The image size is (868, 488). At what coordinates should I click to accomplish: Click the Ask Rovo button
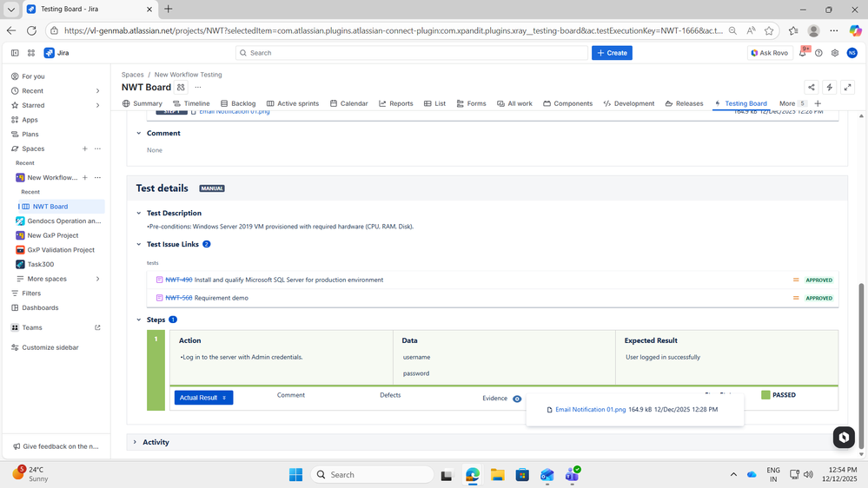point(769,53)
